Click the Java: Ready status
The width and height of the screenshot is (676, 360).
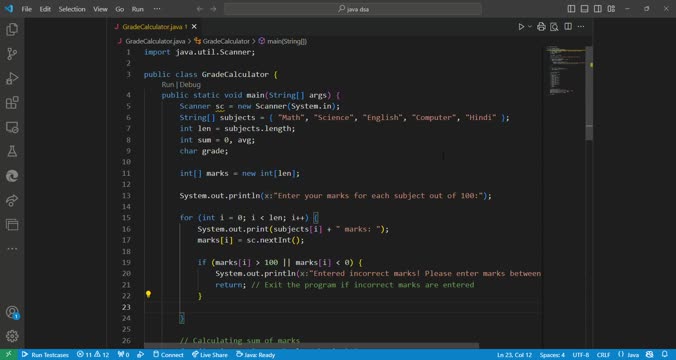(256, 355)
